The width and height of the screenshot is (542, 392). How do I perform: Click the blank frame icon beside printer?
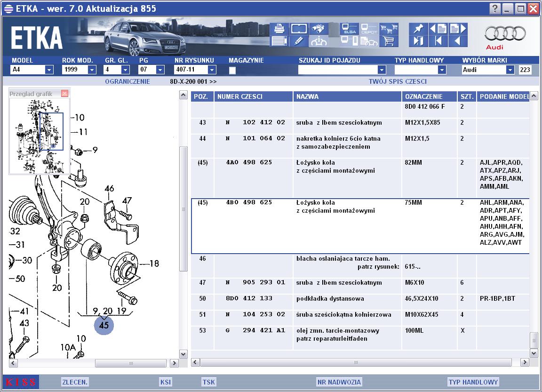pos(299,29)
